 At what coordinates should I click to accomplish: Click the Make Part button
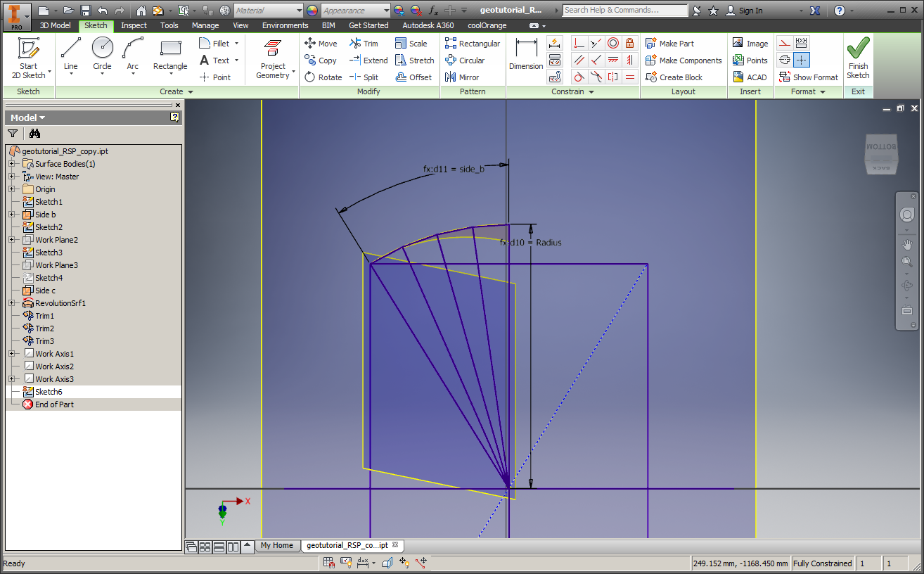tap(669, 43)
